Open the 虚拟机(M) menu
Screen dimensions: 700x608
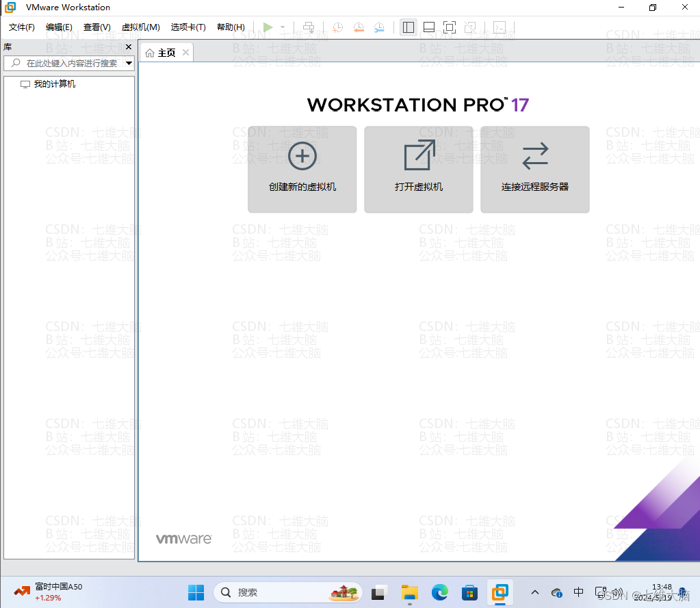point(141,27)
